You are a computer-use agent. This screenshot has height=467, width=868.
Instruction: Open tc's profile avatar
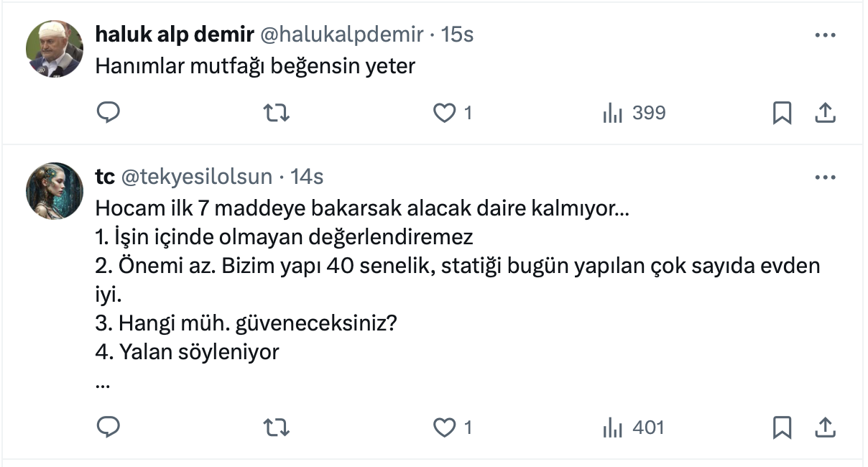click(55, 190)
